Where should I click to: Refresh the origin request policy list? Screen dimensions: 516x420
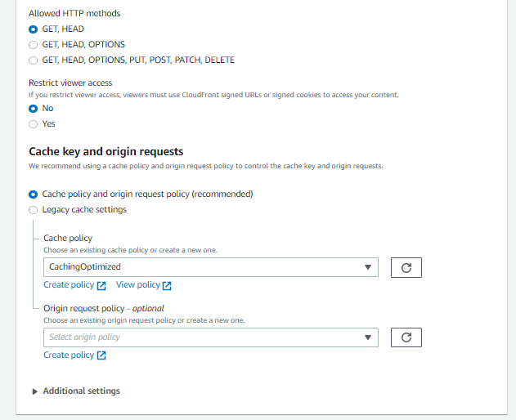point(406,337)
